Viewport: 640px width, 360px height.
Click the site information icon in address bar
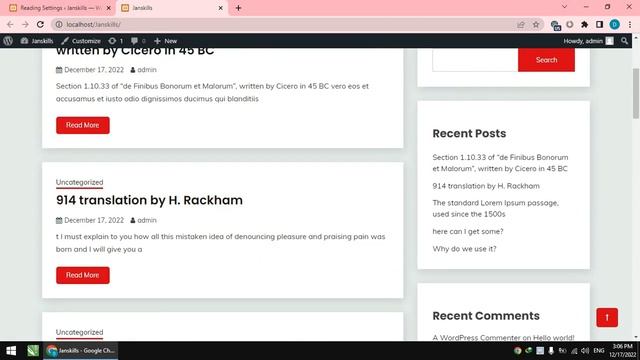[x=59, y=24]
